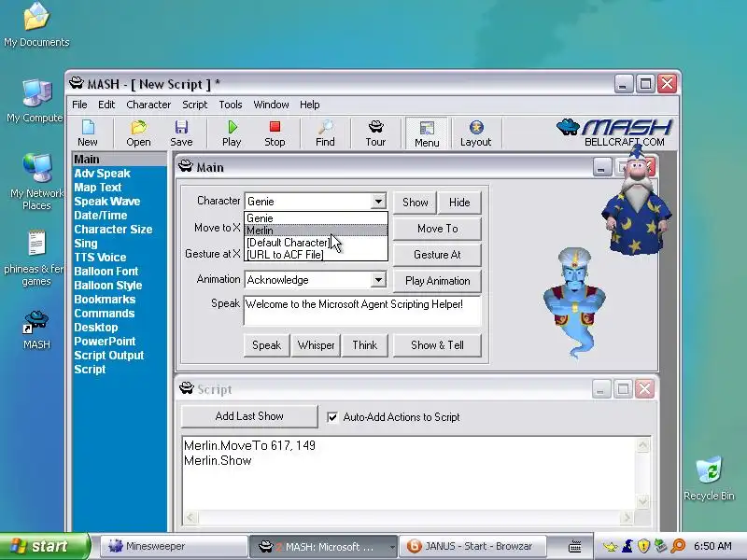The width and height of the screenshot is (747, 560).
Task: Click the Show & Tell button
Action: coord(437,345)
